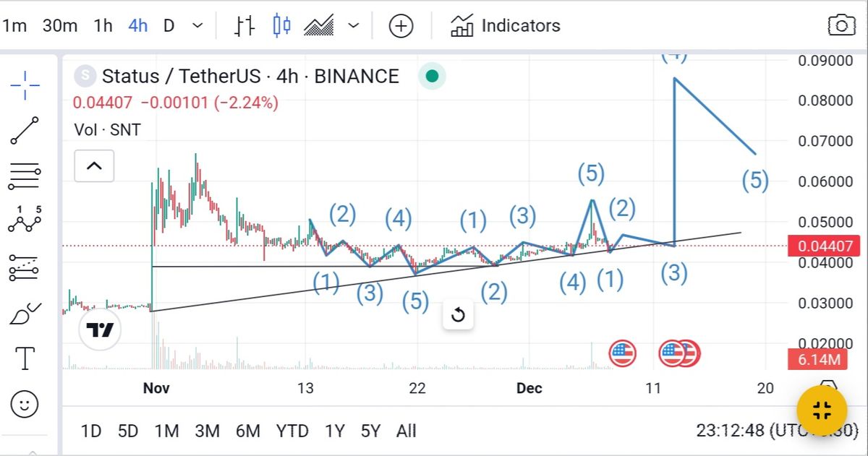
Task: Set the date range to 1Y
Action: (x=334, y=431)
